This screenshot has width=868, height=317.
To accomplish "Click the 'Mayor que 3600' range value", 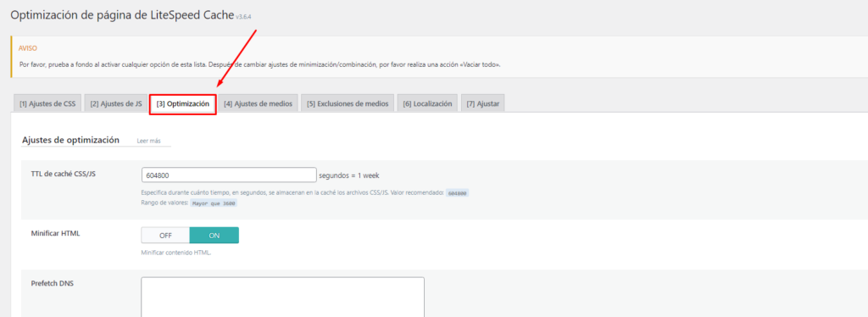I will [214, 203].
